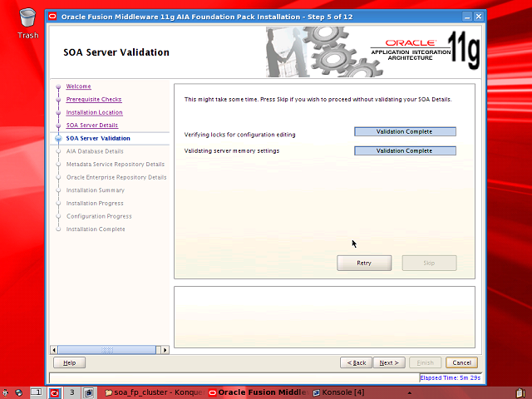Viewport: 532px width, 399px height.
Task: Click the Skip button
Action: coord(429,263)
